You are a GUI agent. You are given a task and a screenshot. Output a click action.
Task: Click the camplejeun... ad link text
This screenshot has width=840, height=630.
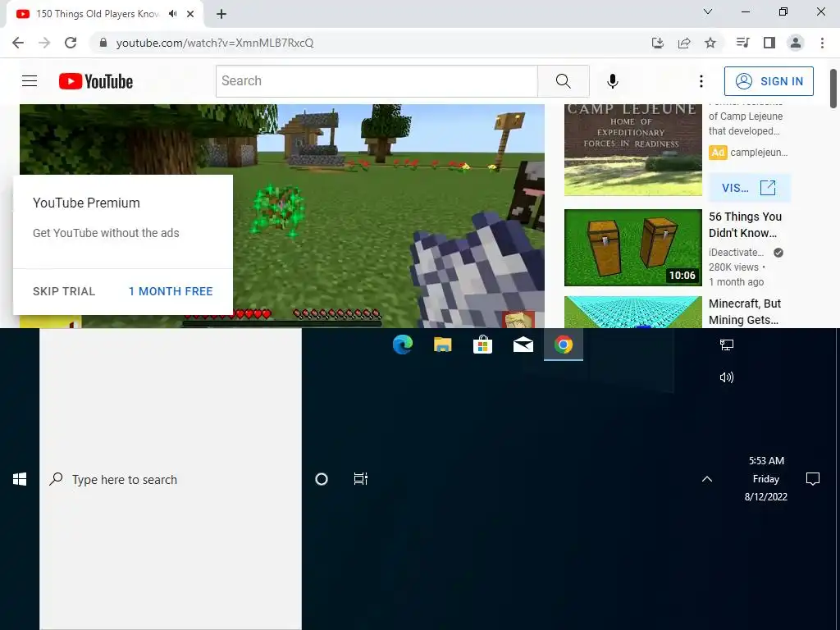759,152
